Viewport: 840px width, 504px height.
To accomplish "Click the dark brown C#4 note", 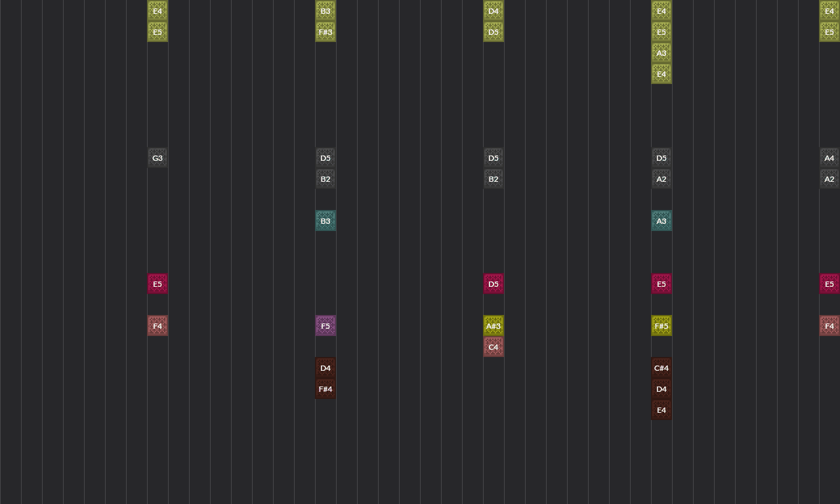I will point(661,367).
